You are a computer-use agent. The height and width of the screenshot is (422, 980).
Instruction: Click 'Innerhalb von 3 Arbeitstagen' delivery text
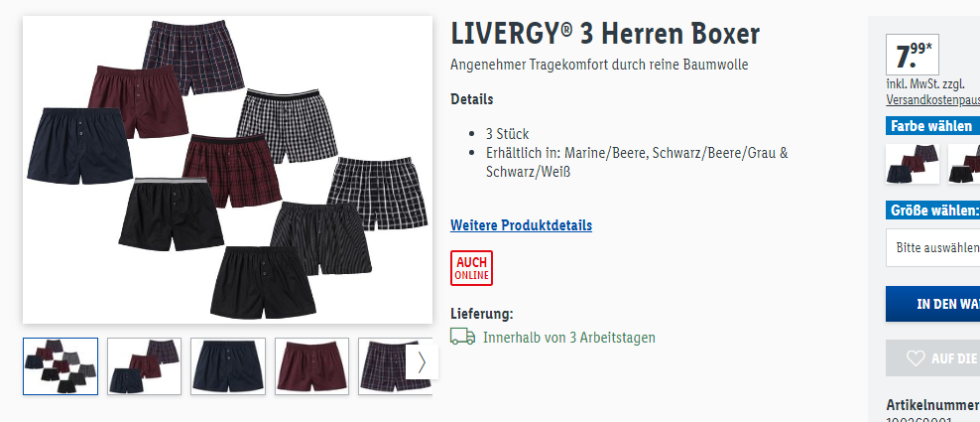point(569,338)
